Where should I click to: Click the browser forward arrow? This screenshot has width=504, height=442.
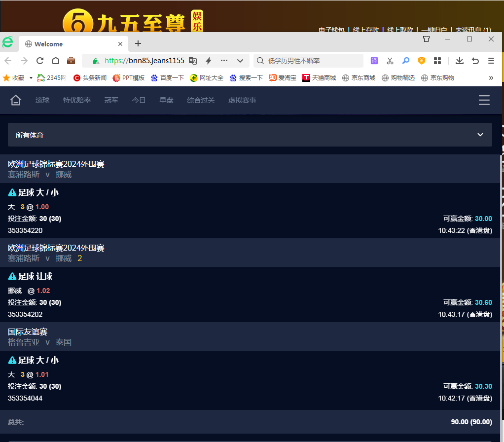coord(24,61)
